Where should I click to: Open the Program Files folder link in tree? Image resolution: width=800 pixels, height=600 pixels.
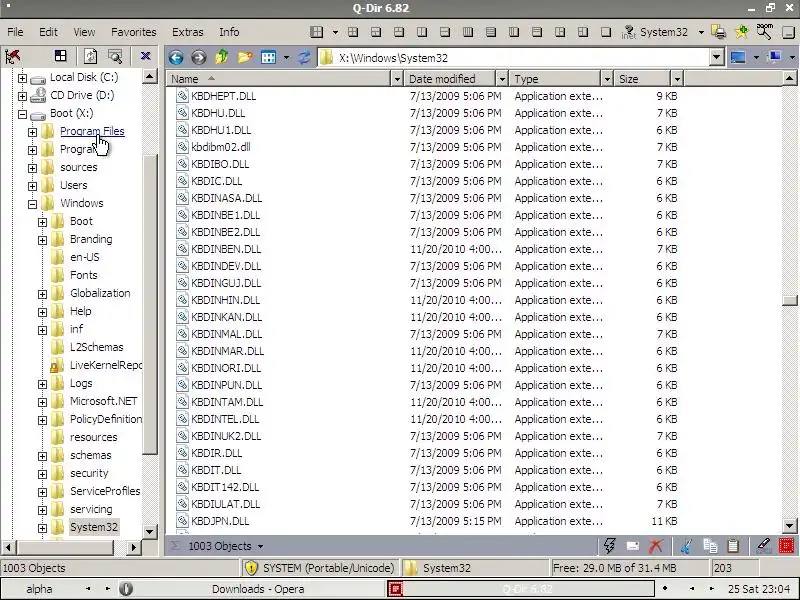coord(92,131)
